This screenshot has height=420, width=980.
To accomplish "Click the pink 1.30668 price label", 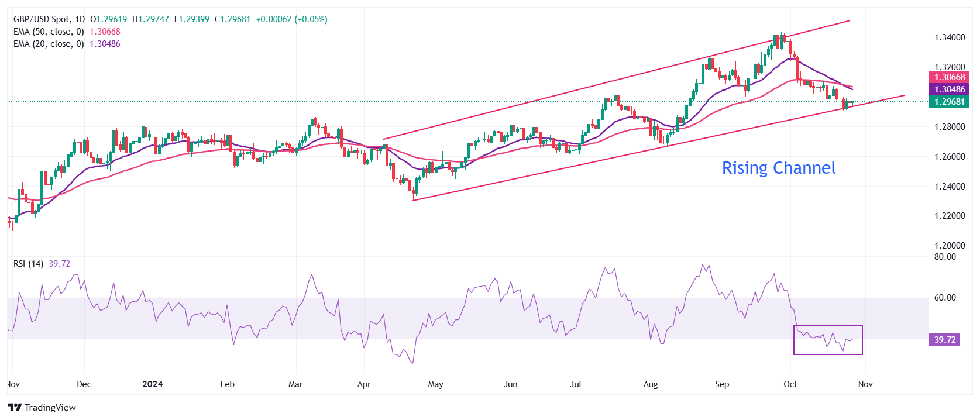I will [948, 77].
